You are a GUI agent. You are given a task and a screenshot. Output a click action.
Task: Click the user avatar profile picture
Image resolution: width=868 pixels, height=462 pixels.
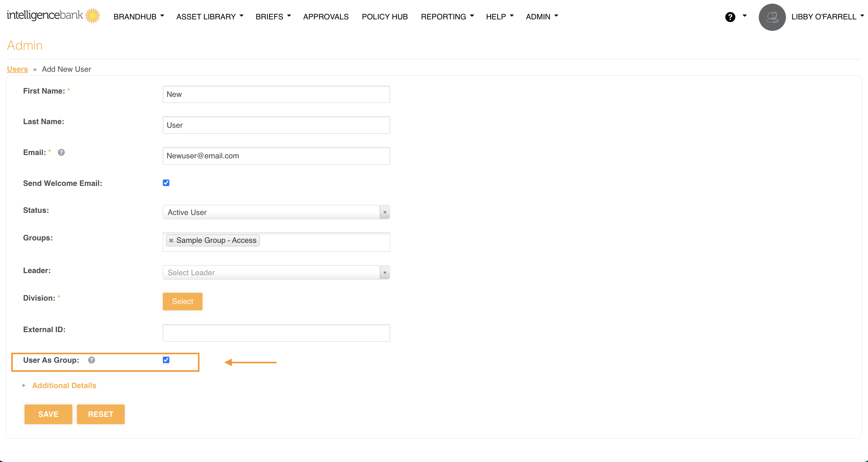(772, 17)
